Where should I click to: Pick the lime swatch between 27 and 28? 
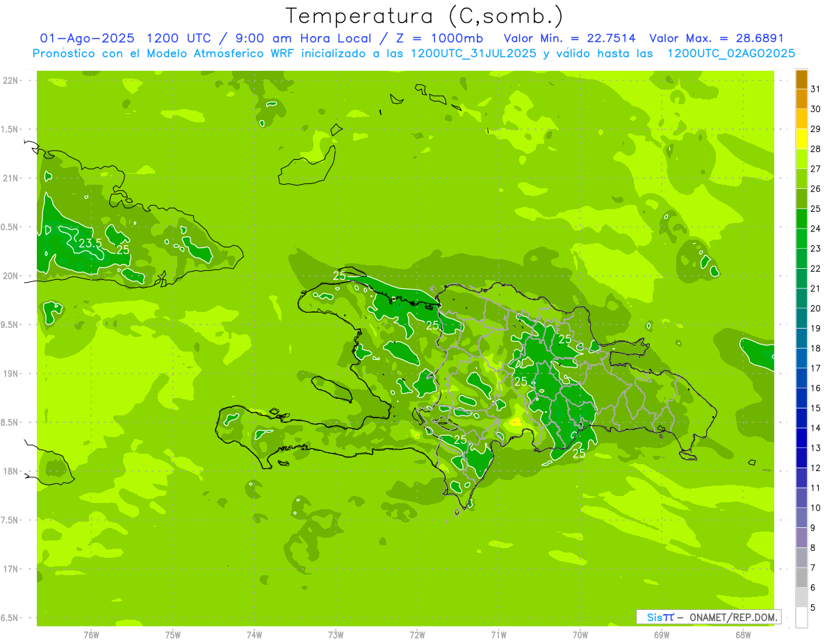point(801,158)
